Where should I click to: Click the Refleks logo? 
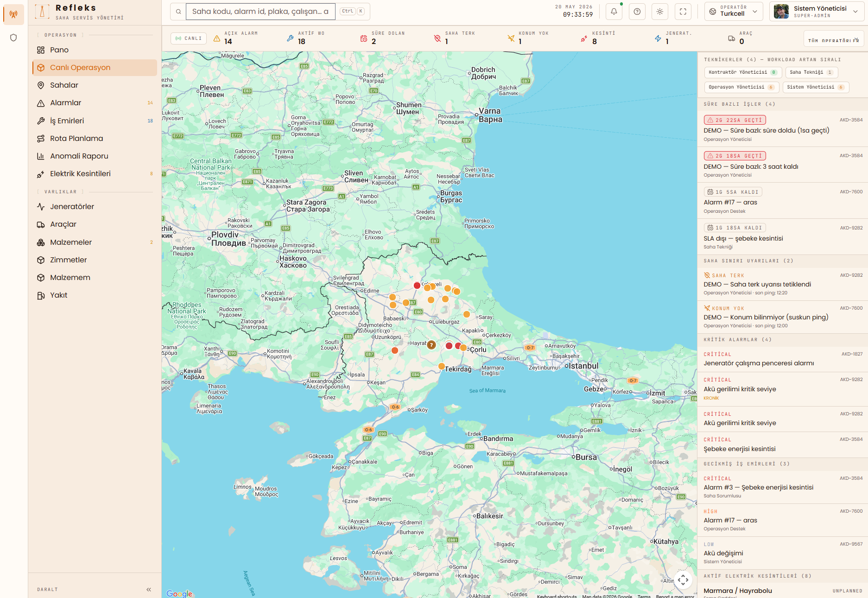click(42, 12)
